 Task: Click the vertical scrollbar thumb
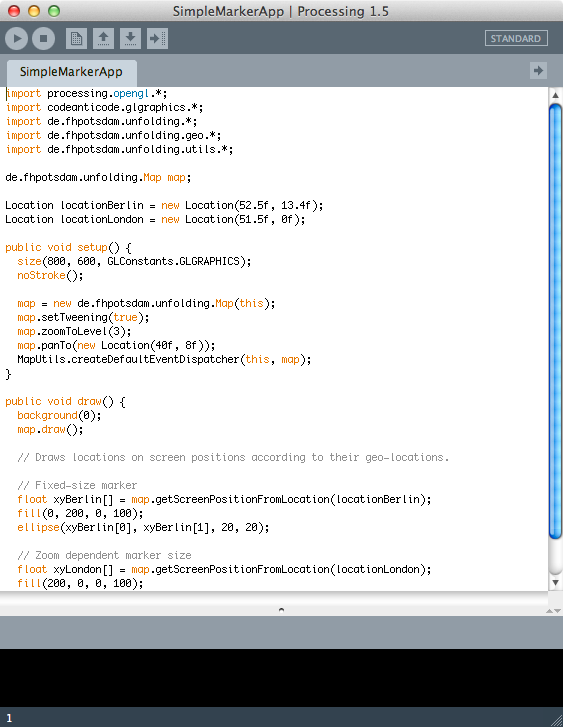[x=555, y=321]
